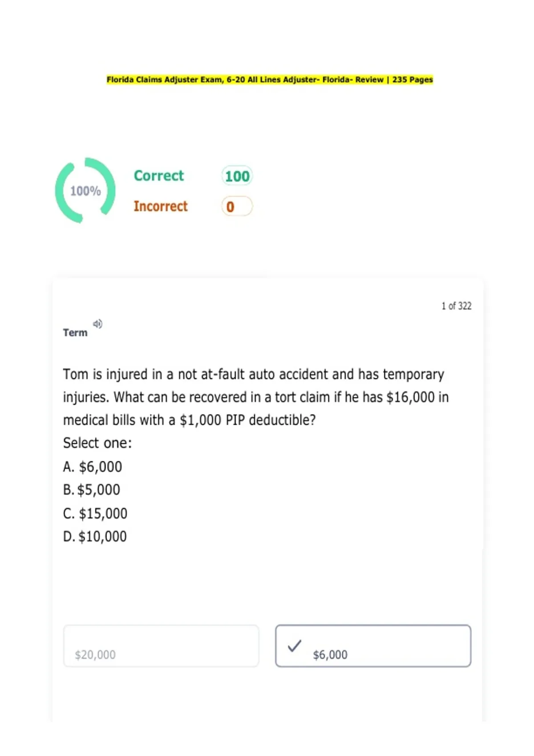Open the highlighted Florida Claims Adjuster title

[270, 80]
